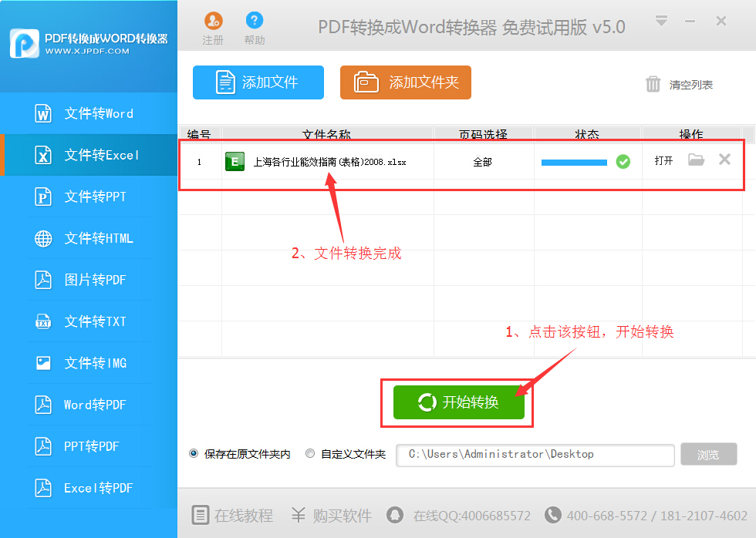Close the PDF converter window

tap(721, 21)
